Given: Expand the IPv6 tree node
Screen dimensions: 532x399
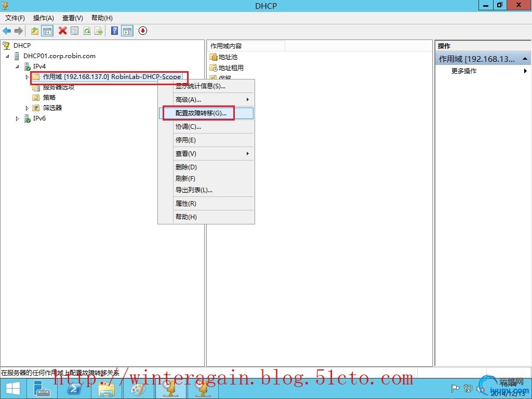Looking at the screenshot, I should pos(17,119).
